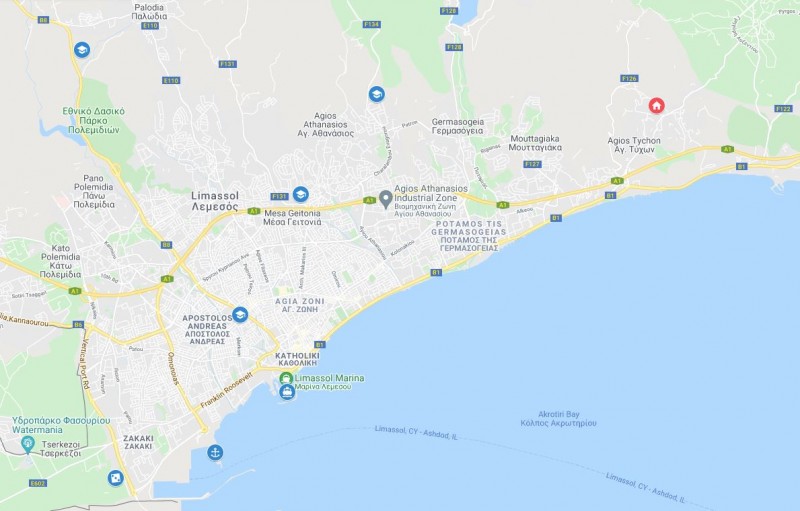The image size is (800, 511).
Task: Open the Watermania waterpark marker icon
Action: [x=28, y=445]
